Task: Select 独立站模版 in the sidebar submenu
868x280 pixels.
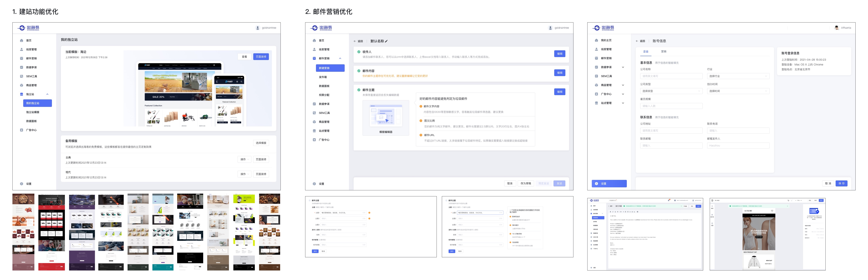Action: [x=33, y=112]
